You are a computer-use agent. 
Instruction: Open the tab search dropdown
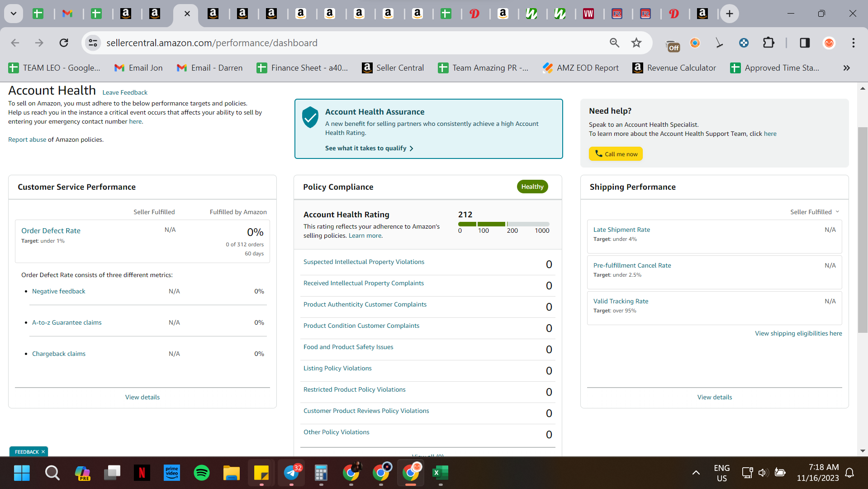tap(14, 14)
